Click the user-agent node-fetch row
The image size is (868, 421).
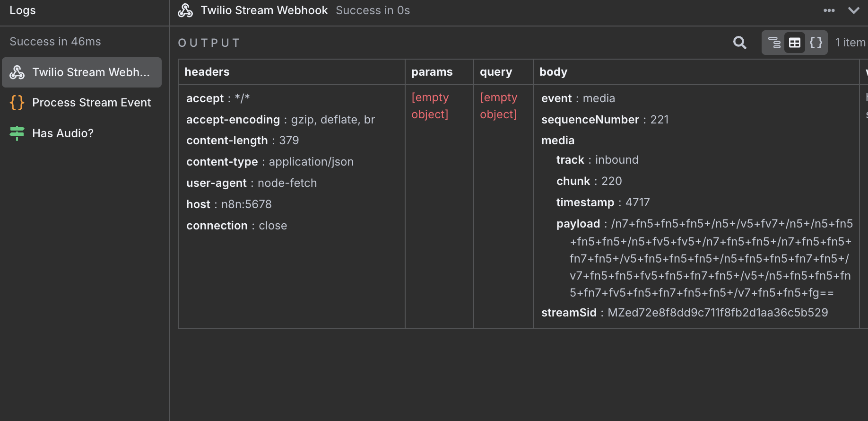pos(252,183)
